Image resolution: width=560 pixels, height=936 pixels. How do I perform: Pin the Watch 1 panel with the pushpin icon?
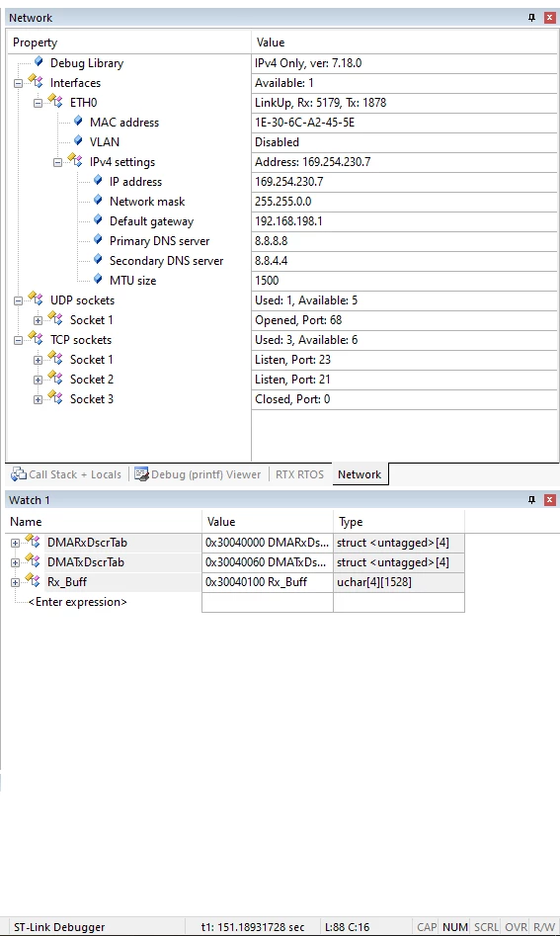click(x=532, y=500)
